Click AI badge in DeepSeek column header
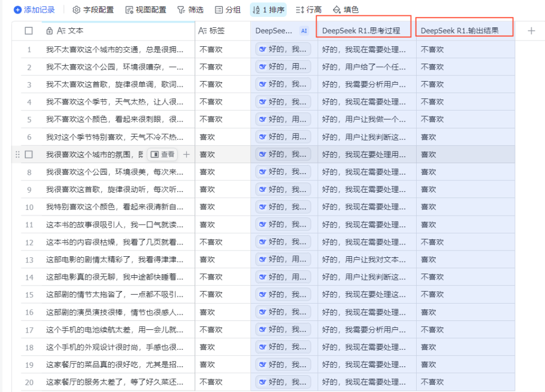This screenshot has width=545, height=392. (304, 31)
